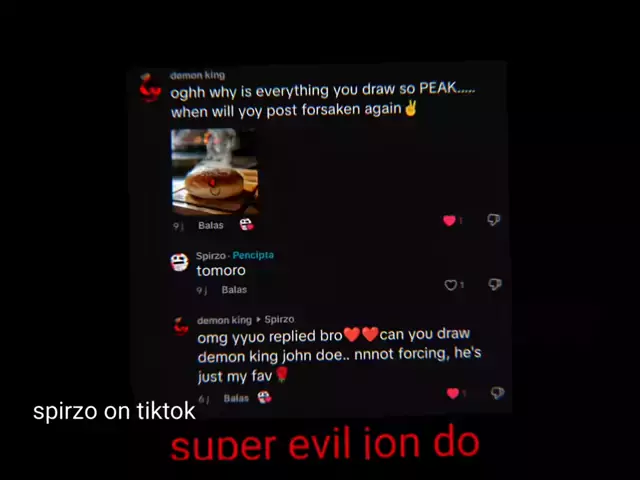The width and height of the screenshot is (640, 480).
Task: Like demon king's first comment heart
Action: click(449, 220)
